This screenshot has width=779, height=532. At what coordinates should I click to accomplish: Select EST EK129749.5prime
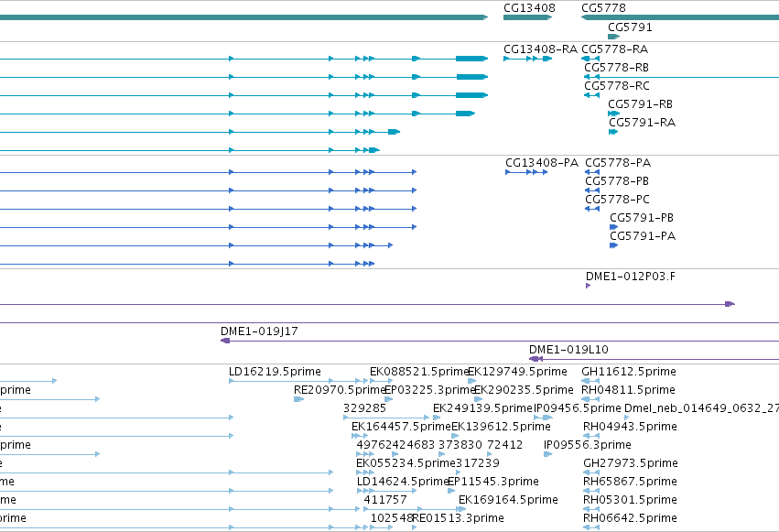click(x=472, y=381)
